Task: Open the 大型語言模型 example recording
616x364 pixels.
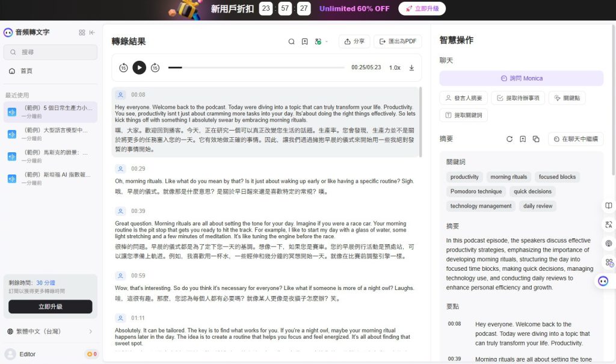Action: click(x=50, y=134)
